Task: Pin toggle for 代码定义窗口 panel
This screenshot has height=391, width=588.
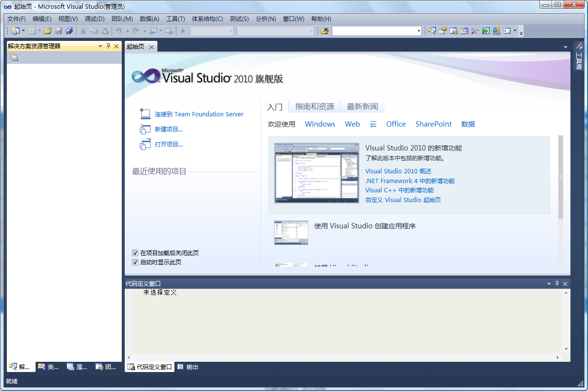Action: click(x=557, y=283)
